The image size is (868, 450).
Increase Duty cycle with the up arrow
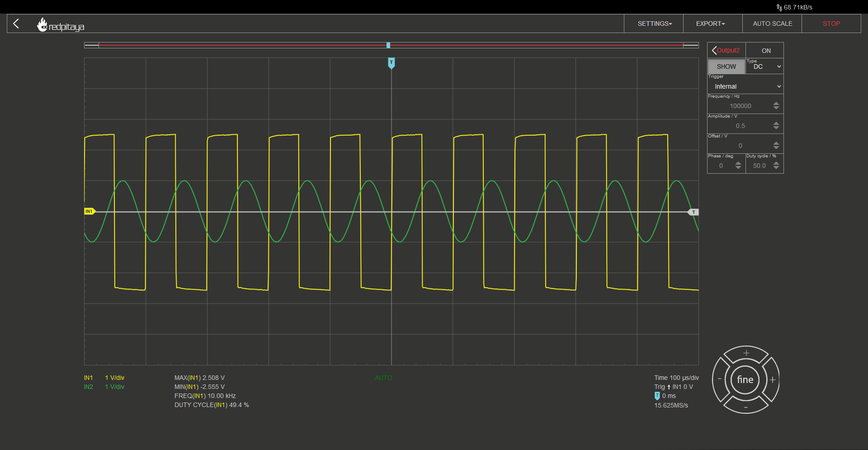coord(776,163)
